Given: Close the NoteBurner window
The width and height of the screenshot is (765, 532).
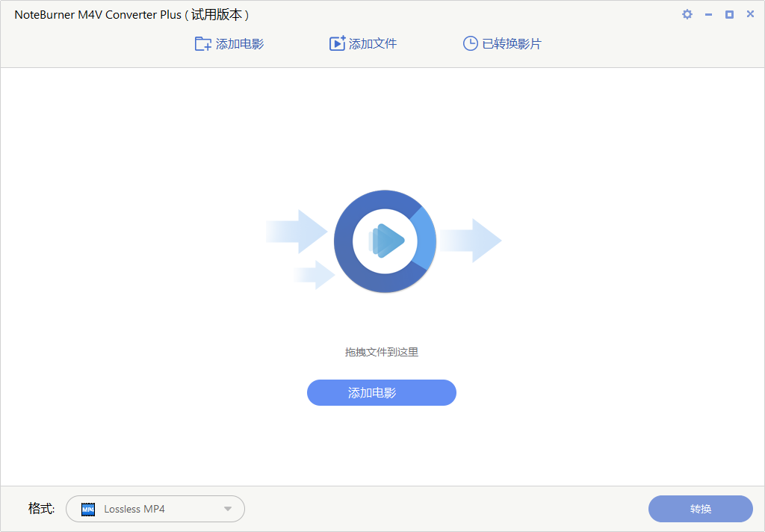Looking at the screenshot, I should [x=750, y=14].
